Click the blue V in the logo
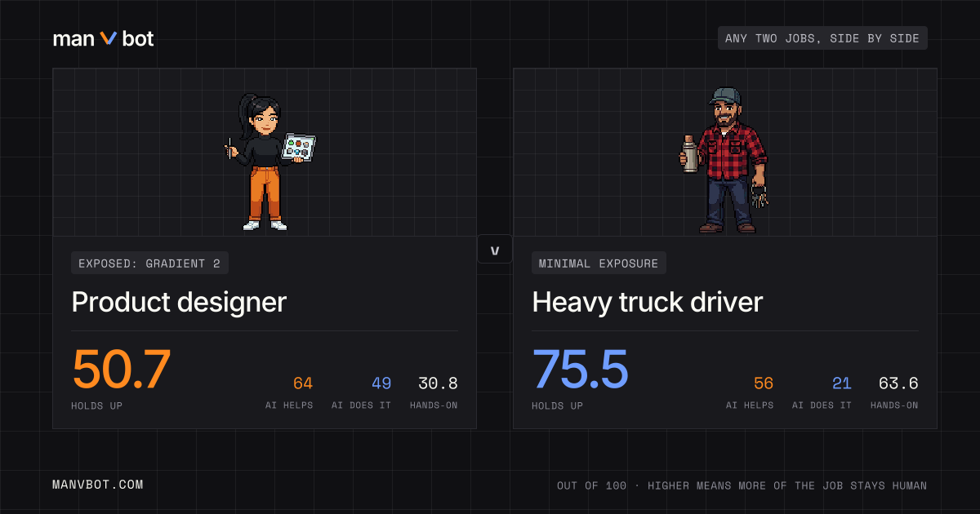 coord(109,38)
